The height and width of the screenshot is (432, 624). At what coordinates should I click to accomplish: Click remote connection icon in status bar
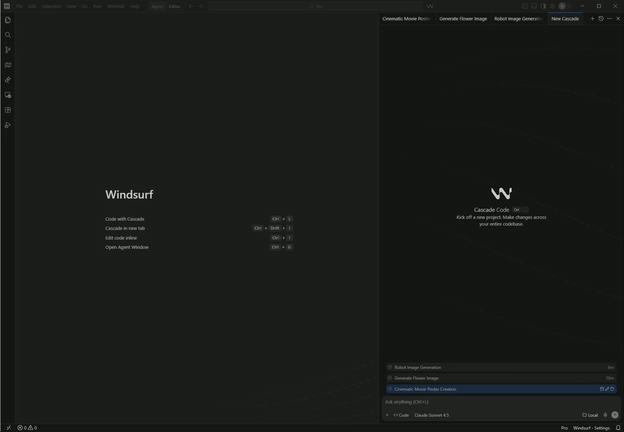pyautogui.click(x=9, y=428)
